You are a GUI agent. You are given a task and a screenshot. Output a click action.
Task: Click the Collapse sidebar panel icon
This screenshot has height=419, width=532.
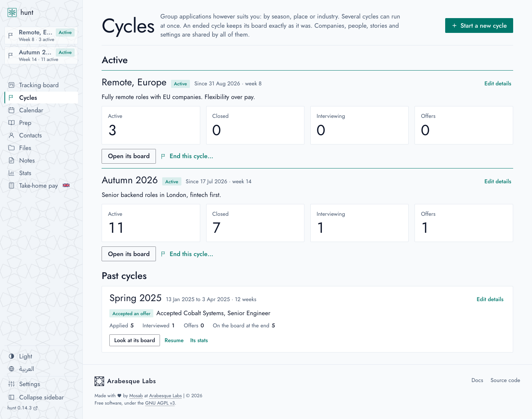pos(11,397)
